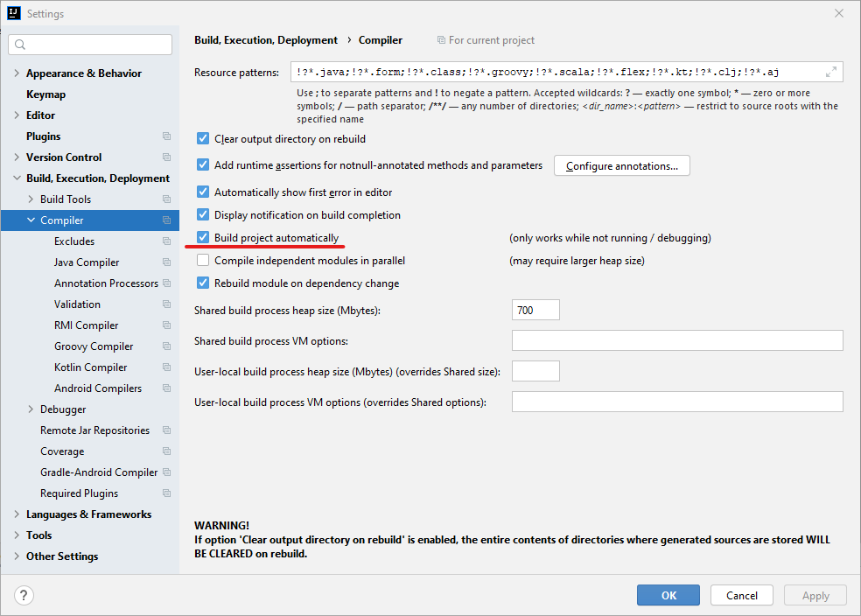The width and height of the screenshot is (861, 616).
Task: Click the reset icon beside Plugins in sidebar
Action: 166,136
